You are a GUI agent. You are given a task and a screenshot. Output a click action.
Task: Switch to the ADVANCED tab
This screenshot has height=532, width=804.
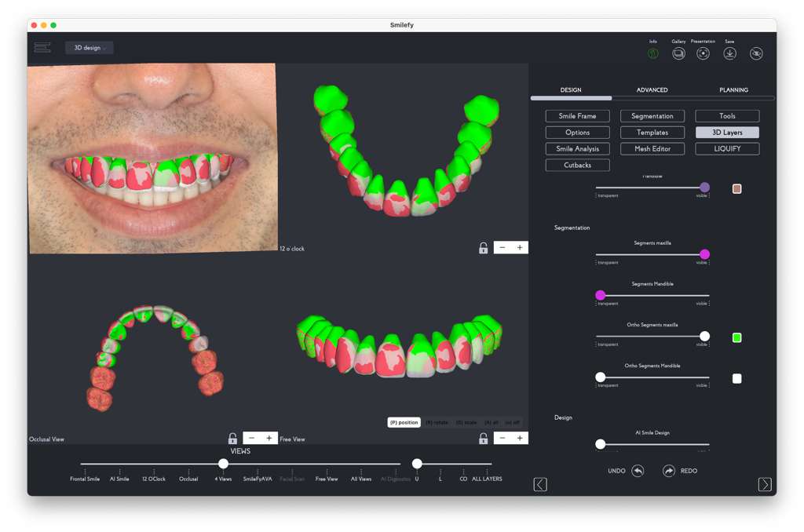tap(652, 90)
